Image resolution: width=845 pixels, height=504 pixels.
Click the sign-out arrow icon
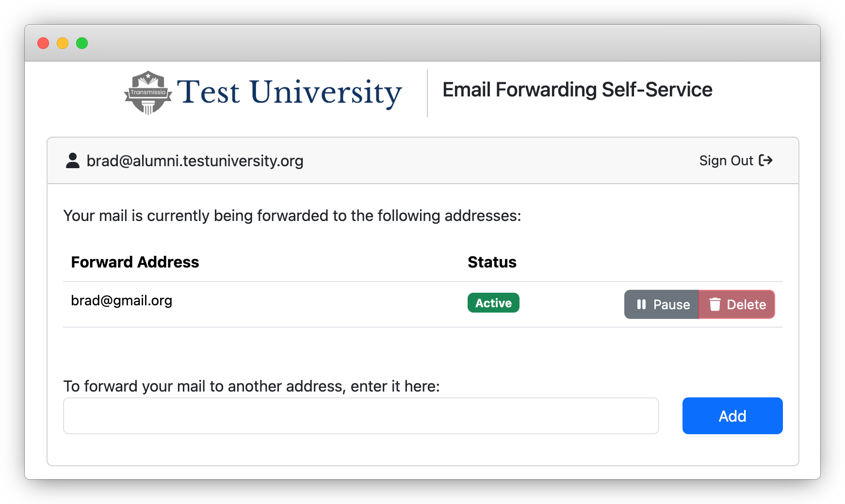point(765,160)
